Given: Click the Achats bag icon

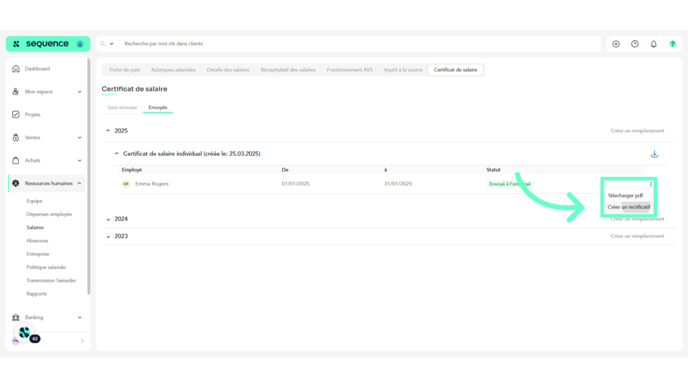Looking at the screenshot, I should pyautogui.click(x=16, y=160).
